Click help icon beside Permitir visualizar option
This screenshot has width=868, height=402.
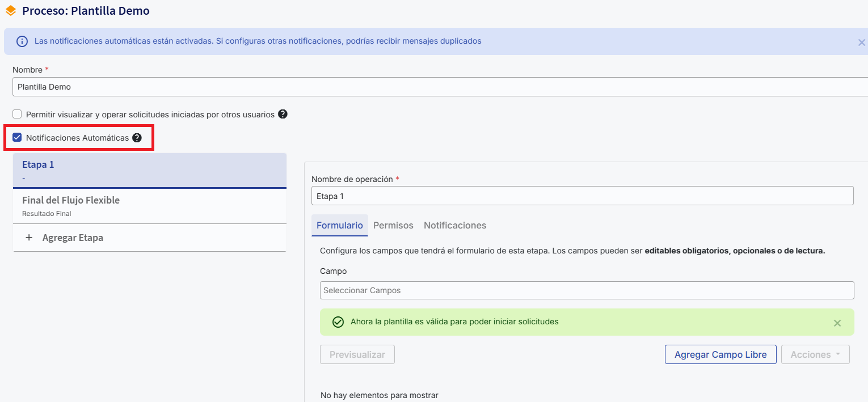tap(283, 114)
